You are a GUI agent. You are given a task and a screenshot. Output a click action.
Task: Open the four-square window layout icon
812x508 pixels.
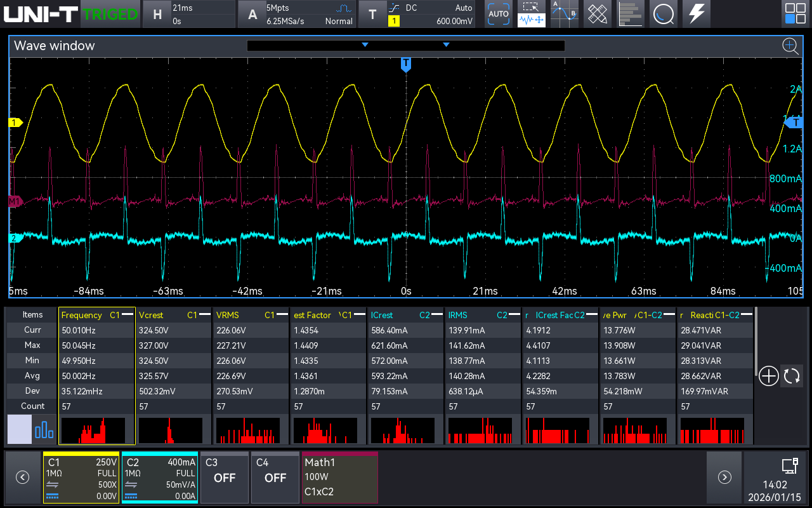tap(795, 13)
